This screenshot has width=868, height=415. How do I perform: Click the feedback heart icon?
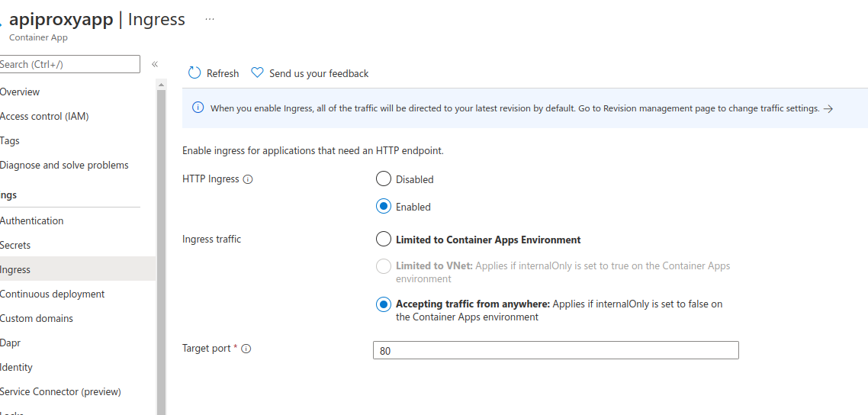[x=257, y=72]
